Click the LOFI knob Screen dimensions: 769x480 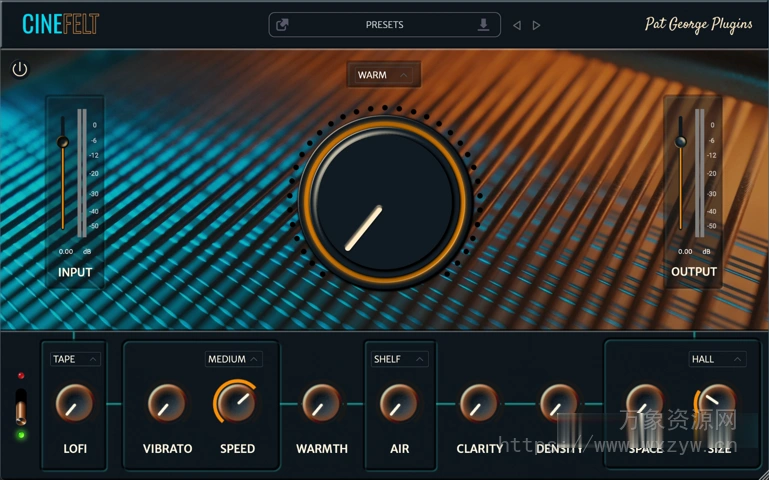pyautogui.click(x=75, y=404)
